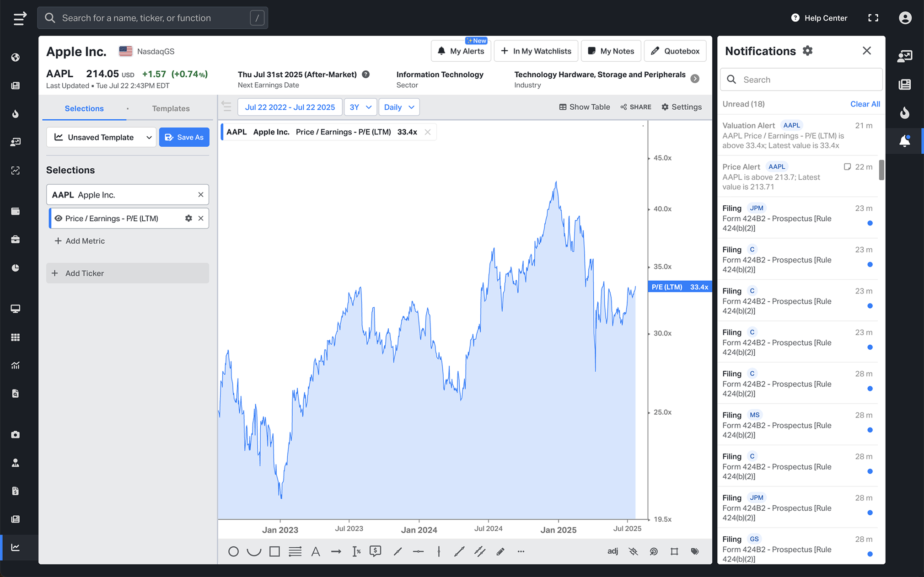The image size is (924, 577).
Task: Toggle visibility of P/E (LTM) metric
Action: pos(58,219)
